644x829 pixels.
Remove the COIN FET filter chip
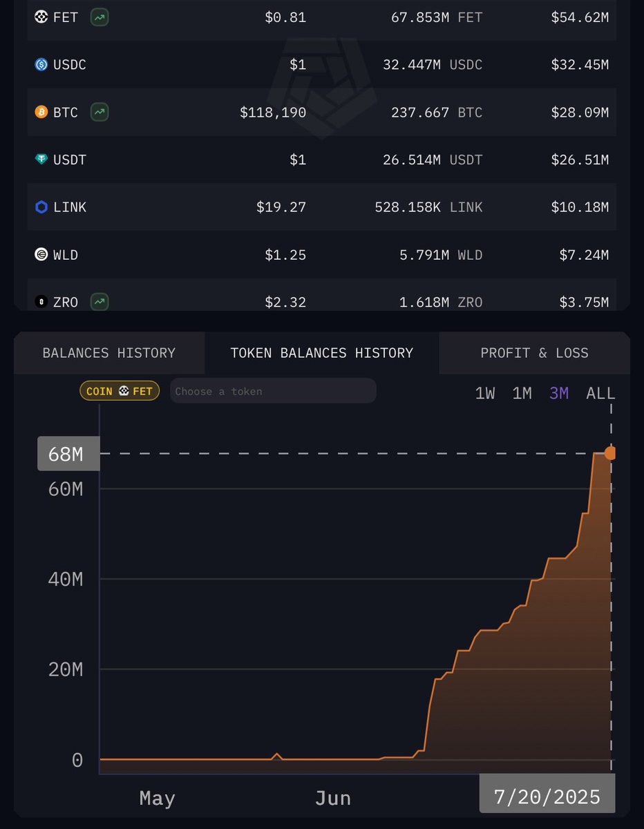click(120, 391)
